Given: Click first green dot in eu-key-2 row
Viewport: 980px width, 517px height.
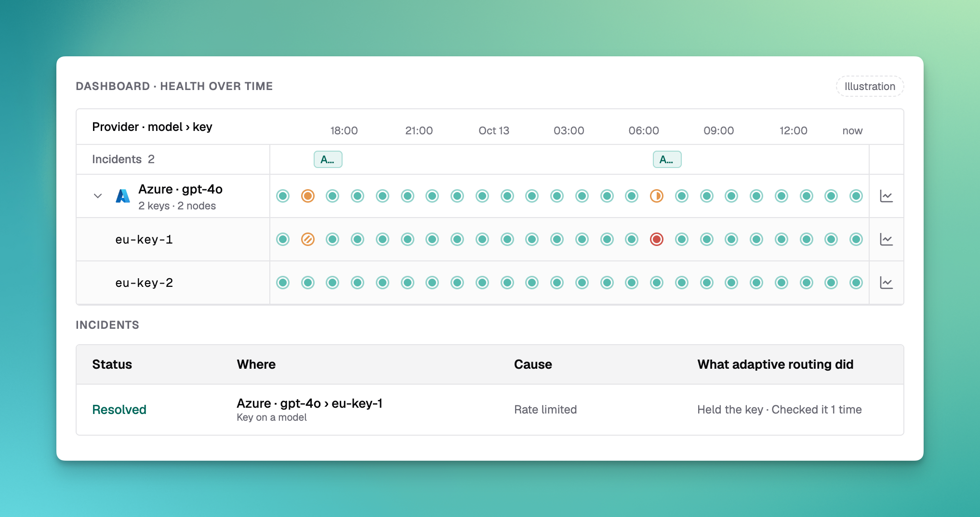Looking at the screenshot, I should point(283,283).
